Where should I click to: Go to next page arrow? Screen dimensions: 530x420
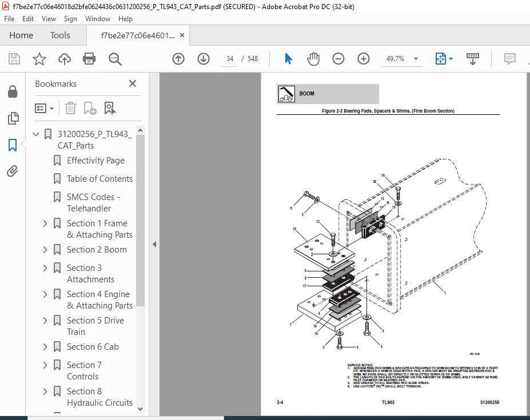(203, 59)
